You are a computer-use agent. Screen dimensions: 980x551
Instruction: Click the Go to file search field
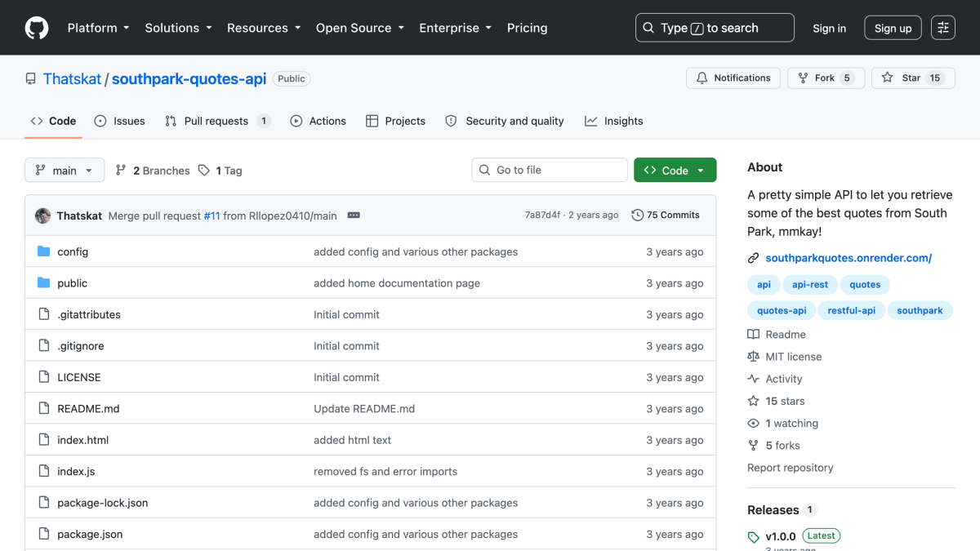pyautogui.click(x=550, y=170)
